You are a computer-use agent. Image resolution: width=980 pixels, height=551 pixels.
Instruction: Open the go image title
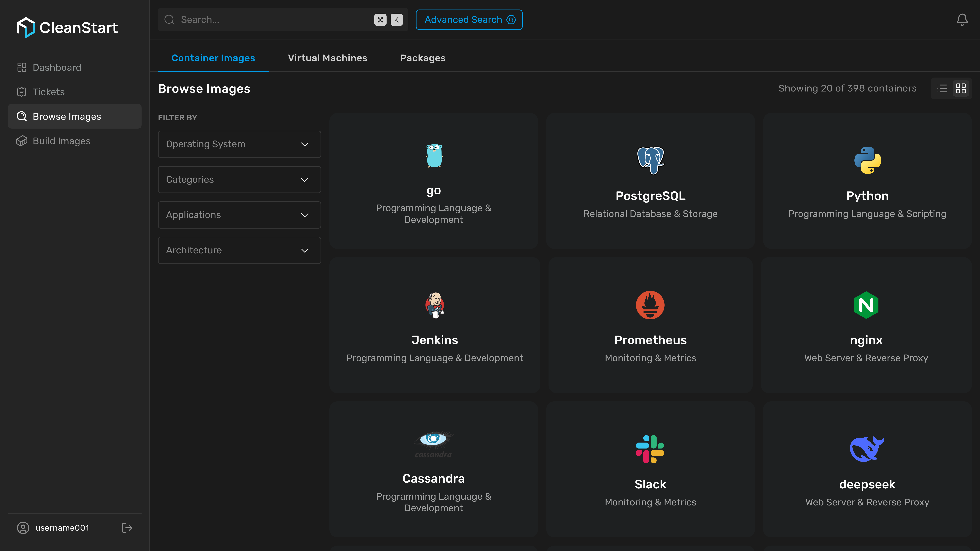pyautogui.click(x=434, y=190)
